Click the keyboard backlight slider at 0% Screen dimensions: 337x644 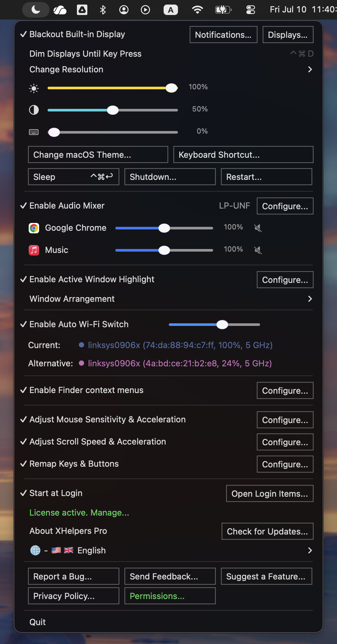click(x=113, y=132)
